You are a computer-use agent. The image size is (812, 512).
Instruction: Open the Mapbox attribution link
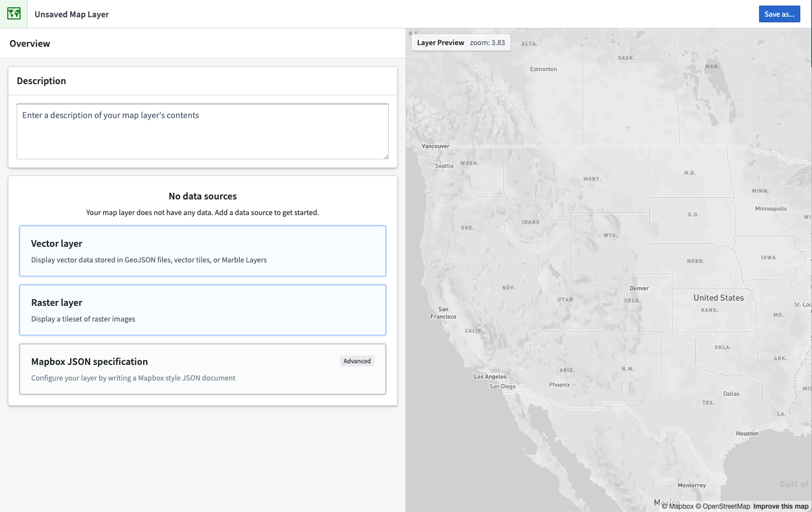[x=677, y=506]
